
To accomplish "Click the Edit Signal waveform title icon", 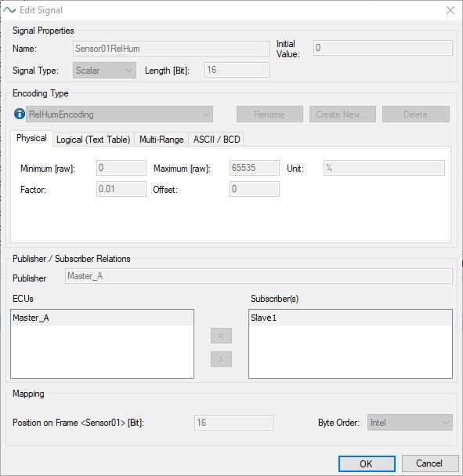I will tap(9, 10).
